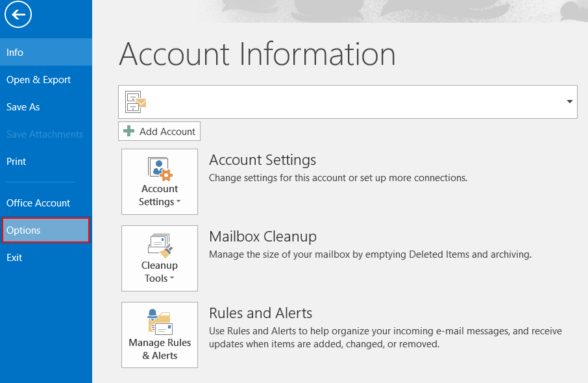Switch to the Open & Export section
This screenshot has height=383, width=588.
[38, 79]
